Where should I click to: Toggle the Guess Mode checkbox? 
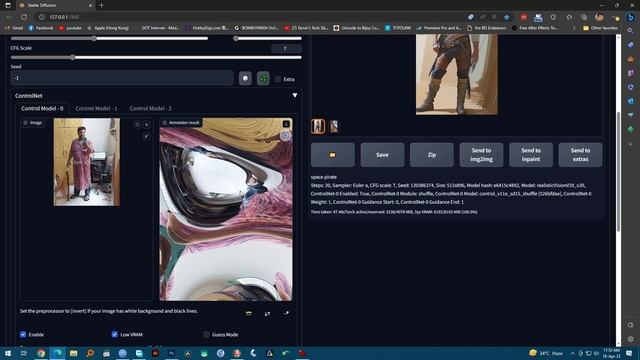point(207,334)
